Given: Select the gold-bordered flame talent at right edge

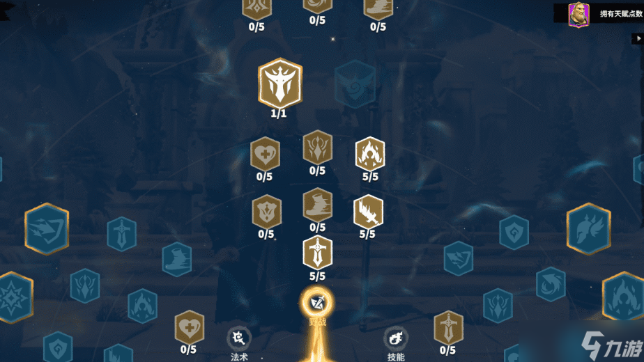Looking at the screenshot, I should pyautogui.click(x=624, y=297).
